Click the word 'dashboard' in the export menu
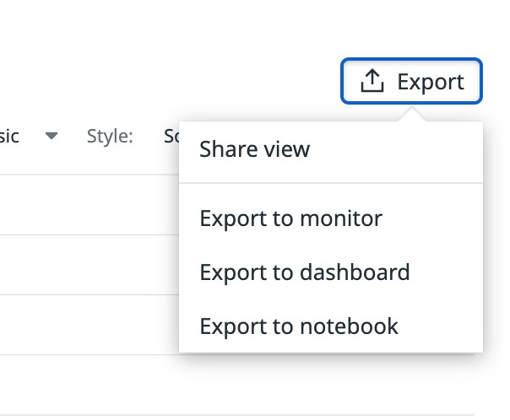The image size is (510, 420). [x=355, y=272]
